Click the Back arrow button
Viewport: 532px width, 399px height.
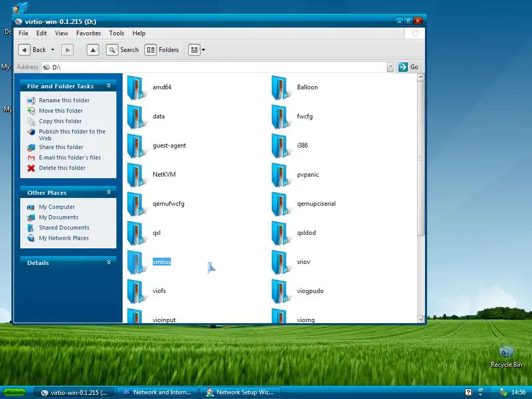pyautogui.click(x=24, y=50)
